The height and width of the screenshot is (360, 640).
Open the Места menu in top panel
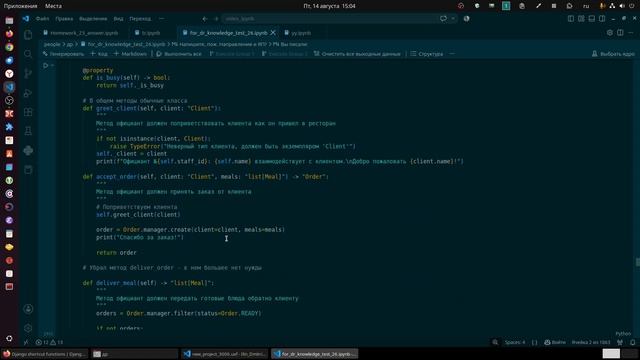(x=53, y=6)
